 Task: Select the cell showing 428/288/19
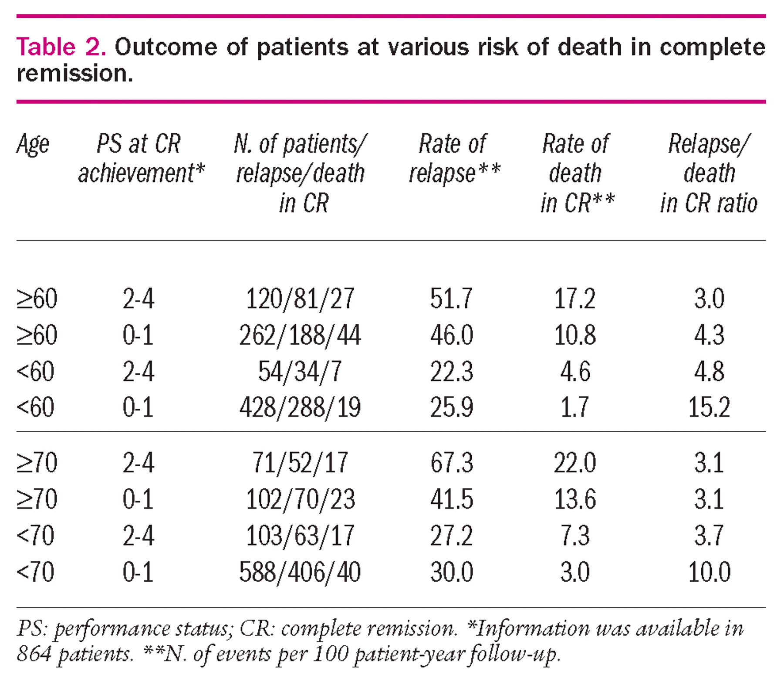(300, 407)
